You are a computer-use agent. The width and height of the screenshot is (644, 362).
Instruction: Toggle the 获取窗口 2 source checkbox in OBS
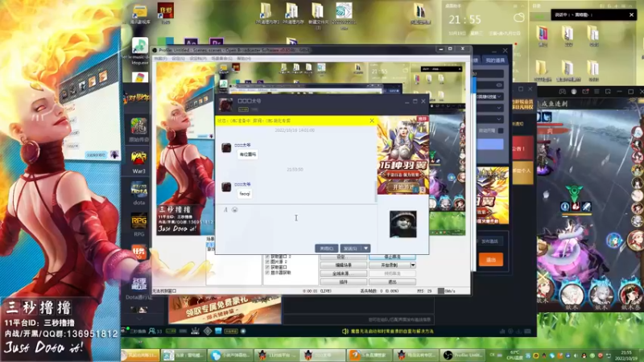coord(267,257)
